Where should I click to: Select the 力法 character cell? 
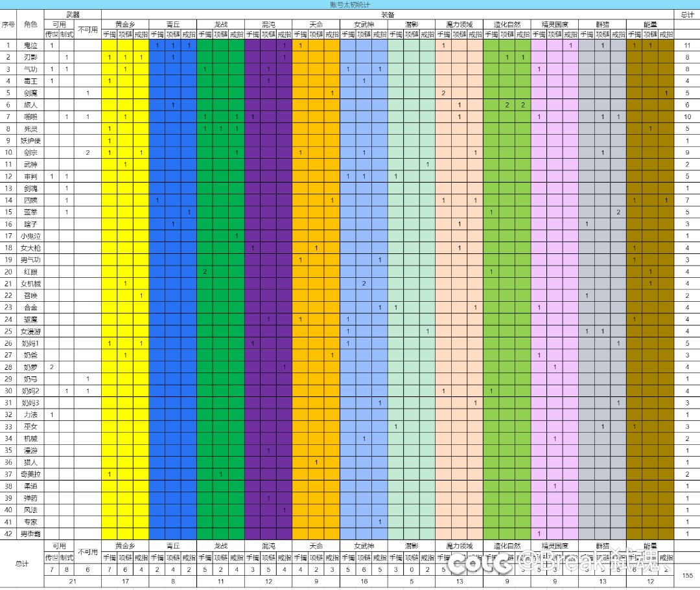pyautogui.click(x=30, y=414)
